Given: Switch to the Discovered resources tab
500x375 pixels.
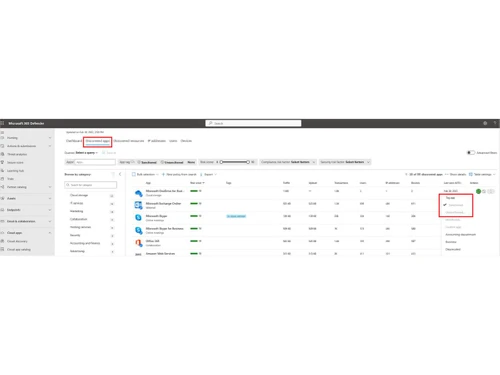Looking at the screenshot, I should (129, 141).
